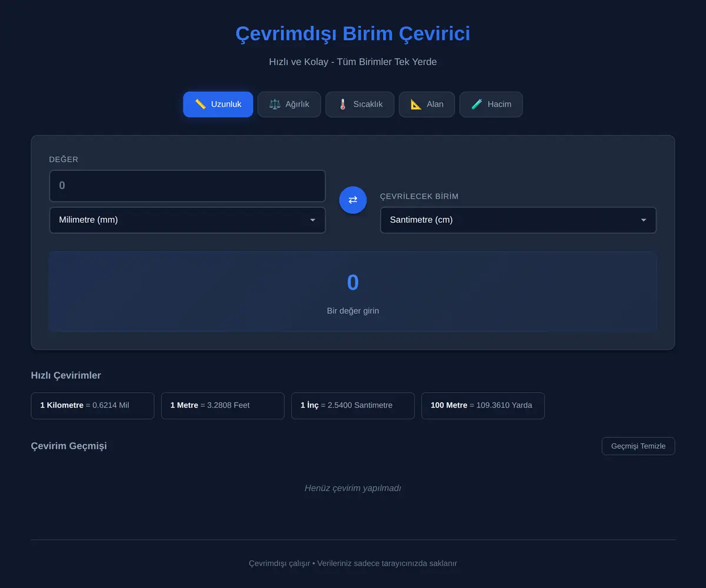Open the Santimetre (cm) target unit dropdown

click(518, 220)
